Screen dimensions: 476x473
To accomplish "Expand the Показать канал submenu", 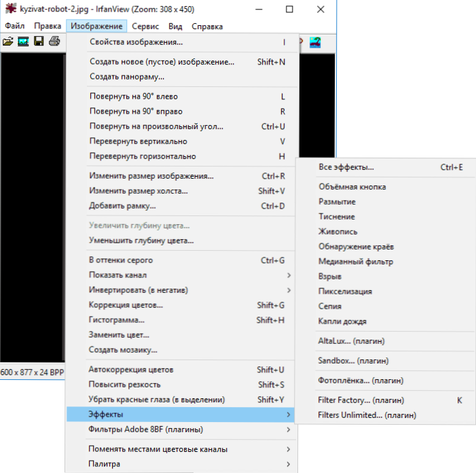I will pyautogui.click(x=181, y=275).
